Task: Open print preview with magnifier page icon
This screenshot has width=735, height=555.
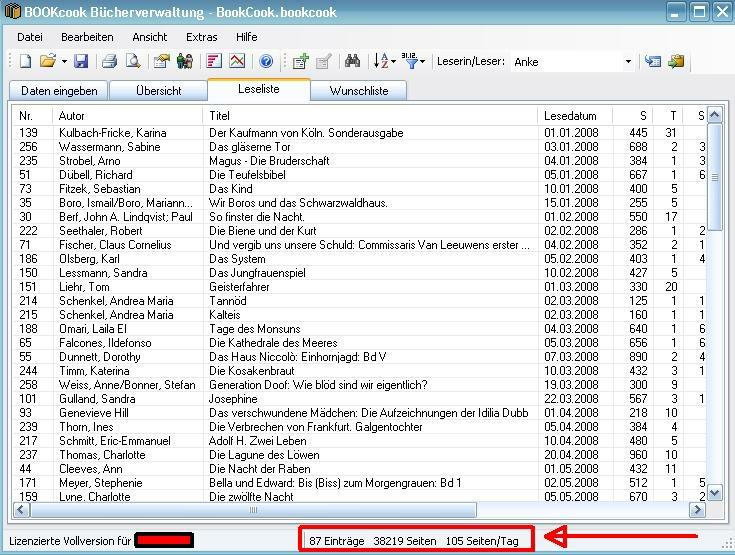Action: (133, 62)
